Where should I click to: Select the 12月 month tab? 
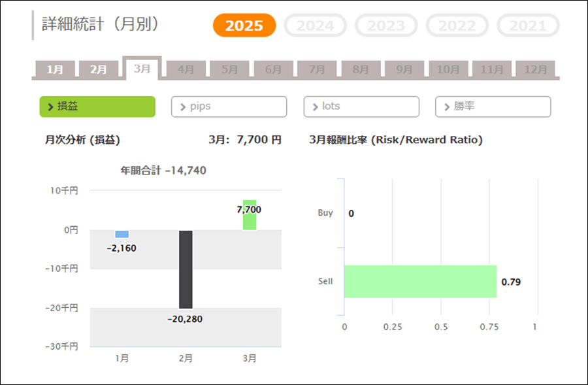point(535,69)
